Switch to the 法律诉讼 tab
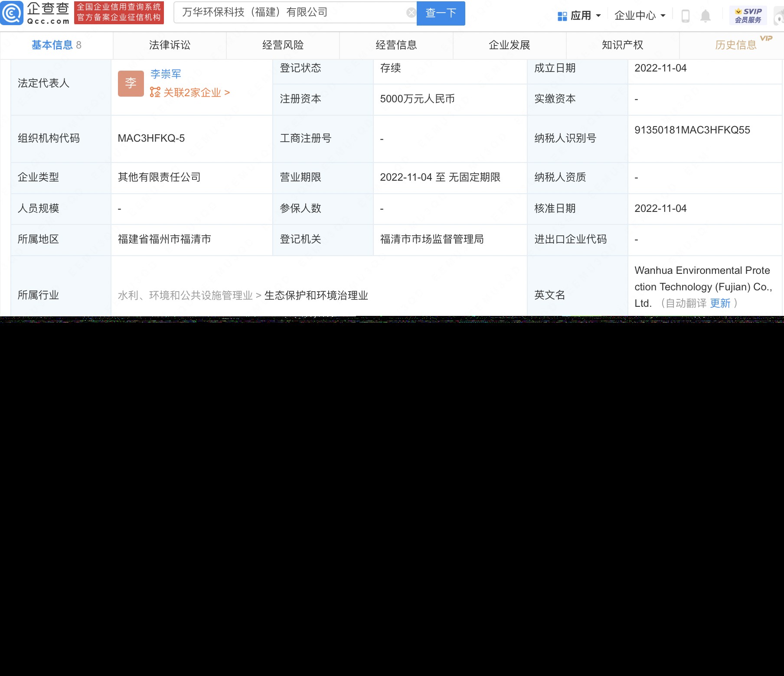Viewport: 784px width, 676px height. 170,45
